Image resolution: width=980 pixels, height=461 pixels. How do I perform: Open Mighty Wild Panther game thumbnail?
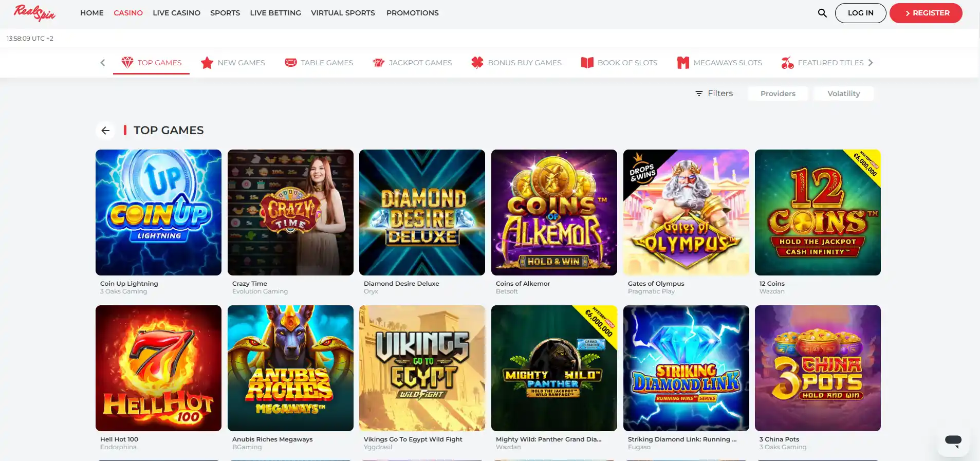(554, 368)
